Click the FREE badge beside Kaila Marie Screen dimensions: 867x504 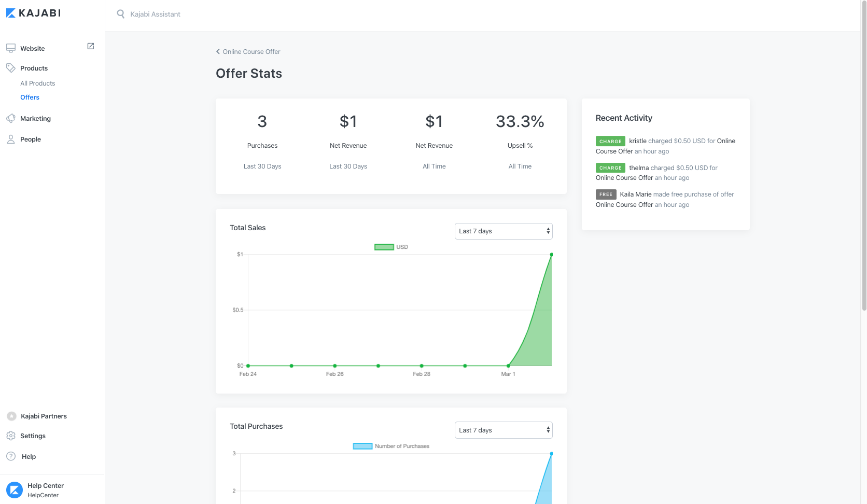click(x=606, y=194)
